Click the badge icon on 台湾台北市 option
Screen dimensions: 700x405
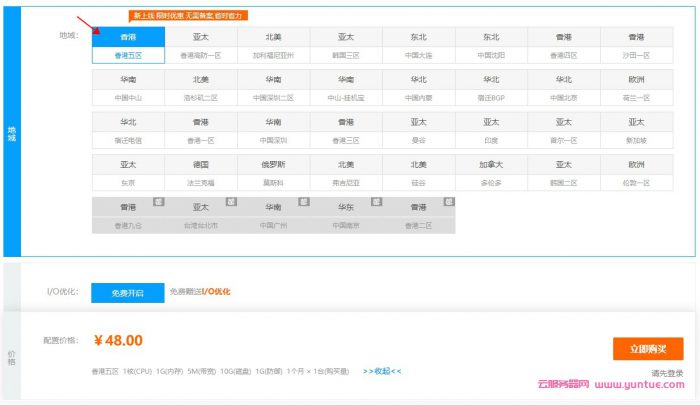231,202
